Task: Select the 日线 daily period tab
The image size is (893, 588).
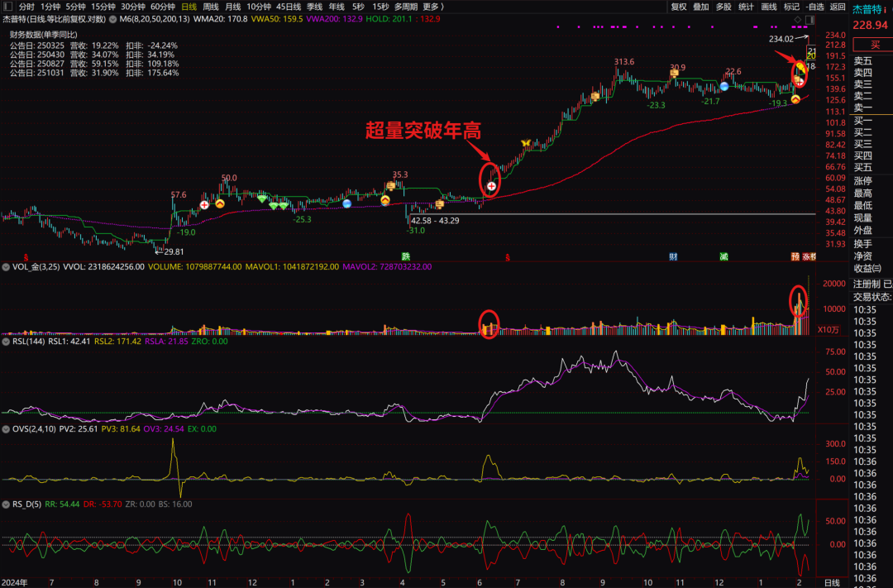Action: point(189,7)
